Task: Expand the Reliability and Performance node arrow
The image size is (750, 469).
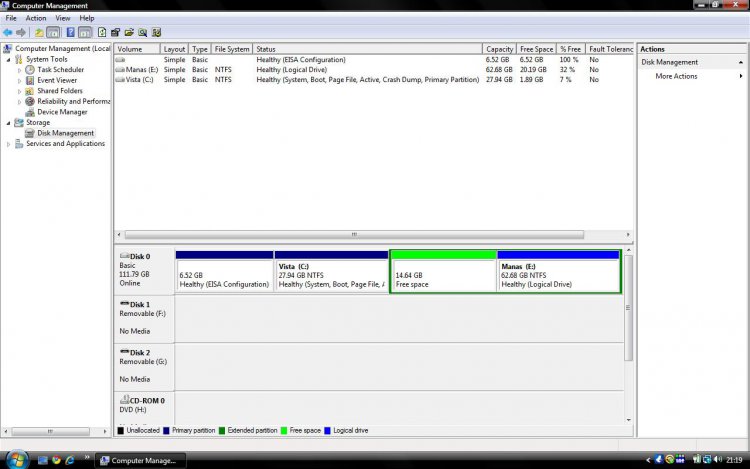Action: (20, 102)
